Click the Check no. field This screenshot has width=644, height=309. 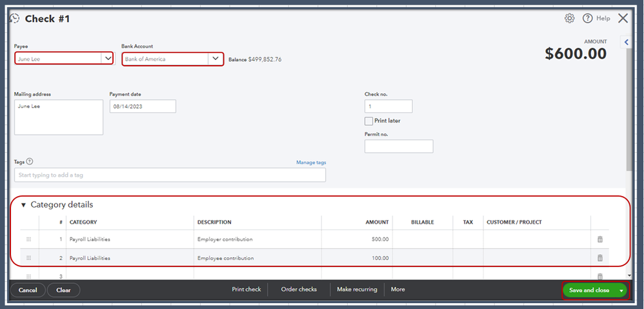click(x=388, y=106)
